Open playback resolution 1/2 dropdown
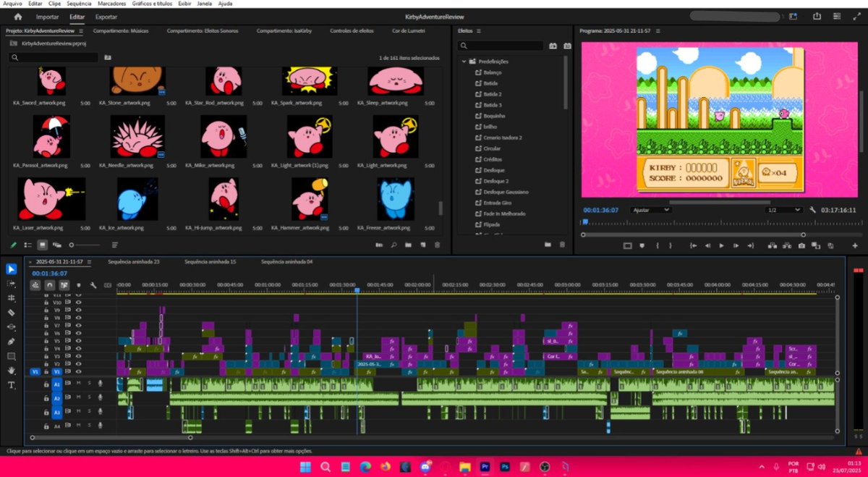The image size is (868, 477). [784, 210]
